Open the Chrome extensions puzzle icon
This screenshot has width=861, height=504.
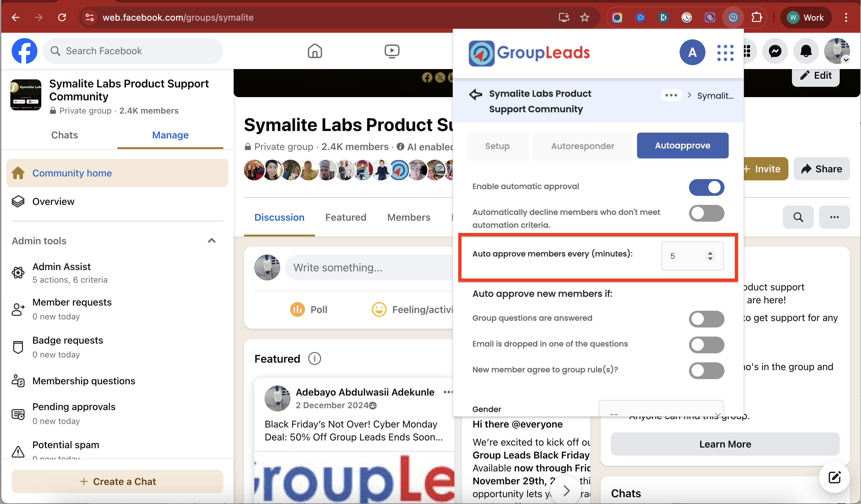(757, 17)
